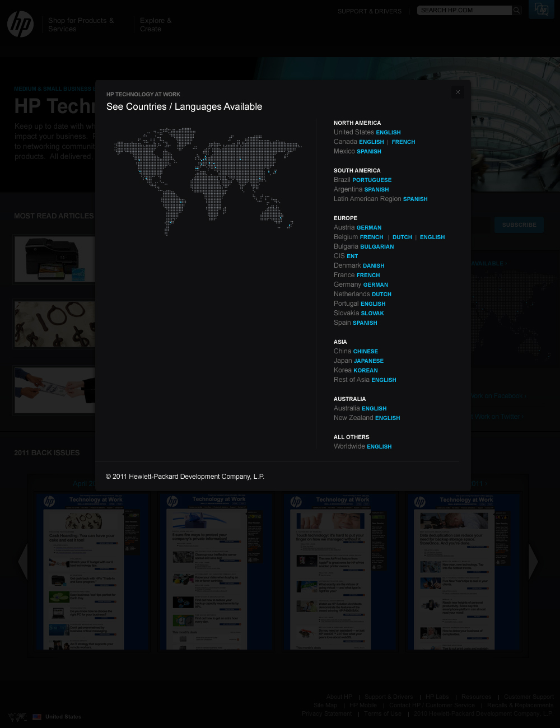Close the See Countries / Languages dialog

tap(458, 92)
